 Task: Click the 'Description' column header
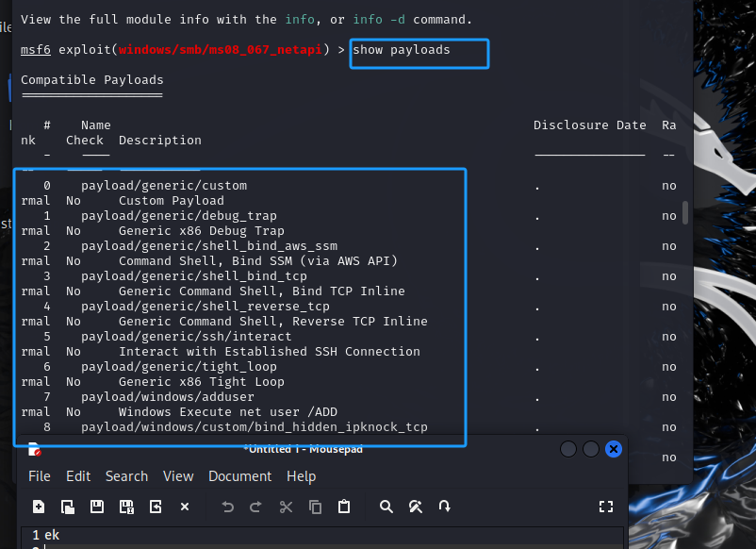click(160, 141)
